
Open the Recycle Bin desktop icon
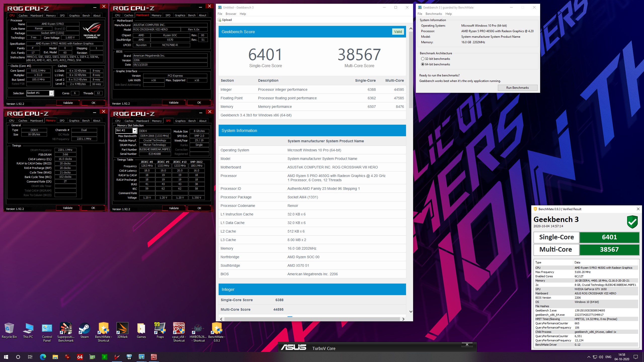[x=9, y=331]
